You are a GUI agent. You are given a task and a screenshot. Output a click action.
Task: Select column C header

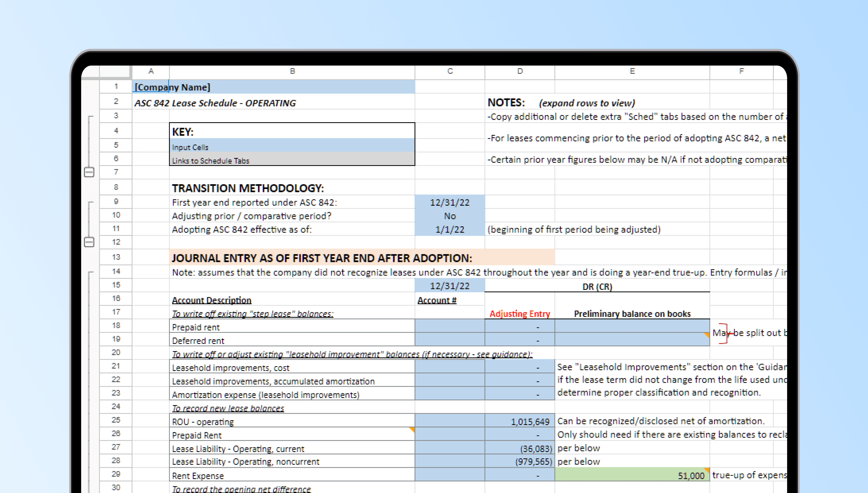[x=450, y=71]
